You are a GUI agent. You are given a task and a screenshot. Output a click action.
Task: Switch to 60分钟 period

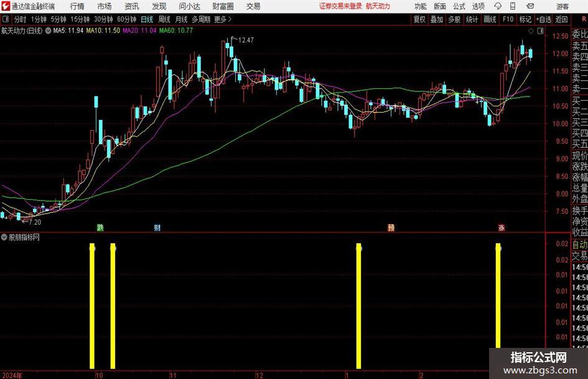tap(126, 19)
